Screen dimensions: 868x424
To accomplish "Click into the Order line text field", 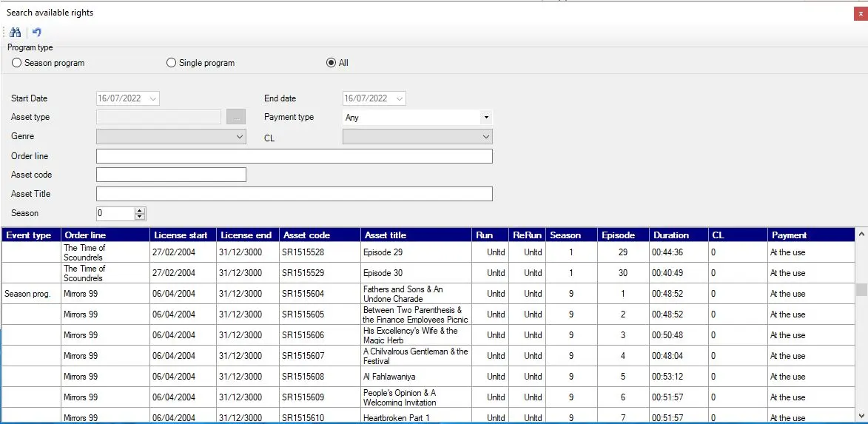I will tap(294, 156).
